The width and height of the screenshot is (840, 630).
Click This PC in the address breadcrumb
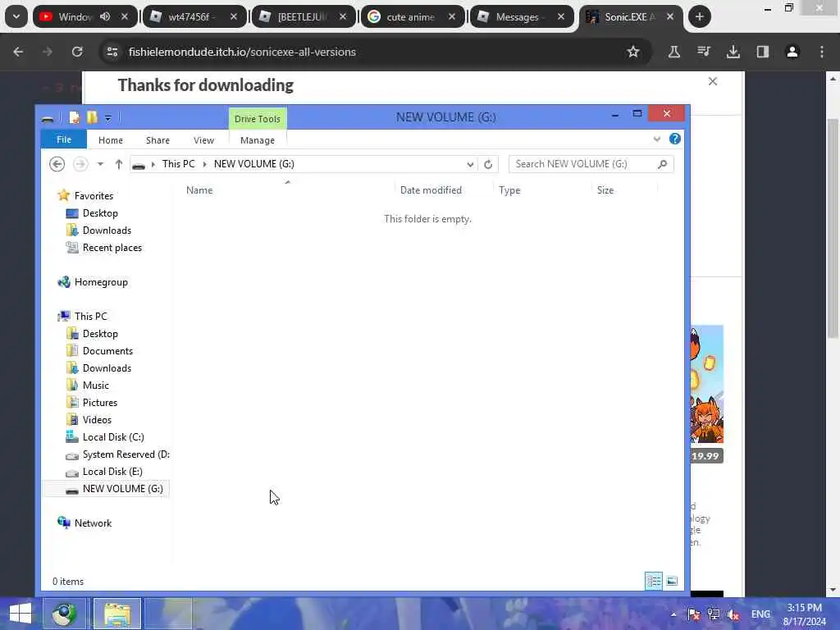pos(178,164)
